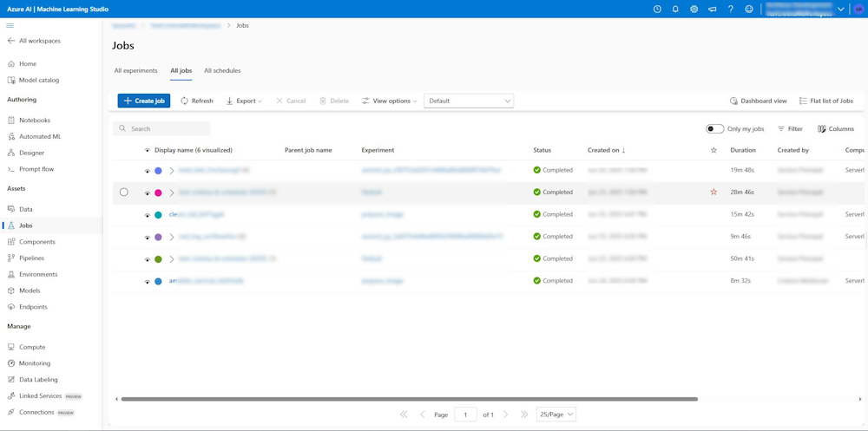The height and width of the screenshot is (431, 868).
Task: Expand the job row lasting 9m 46s
Action: coord(172,237)
